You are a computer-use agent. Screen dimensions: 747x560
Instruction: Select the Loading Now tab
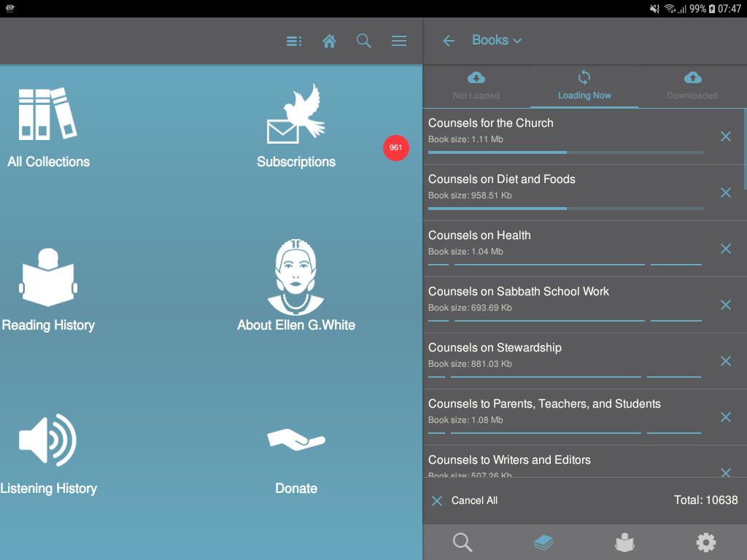pos(584,86)
